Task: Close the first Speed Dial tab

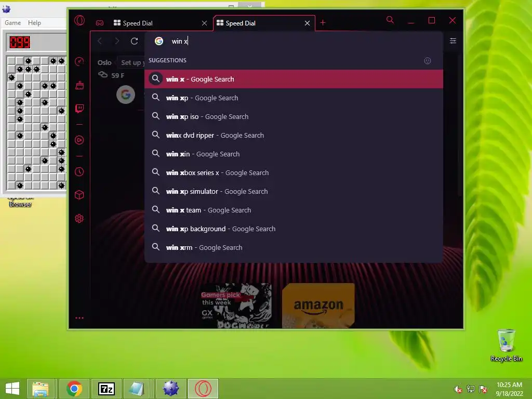Action: point(204,23)
